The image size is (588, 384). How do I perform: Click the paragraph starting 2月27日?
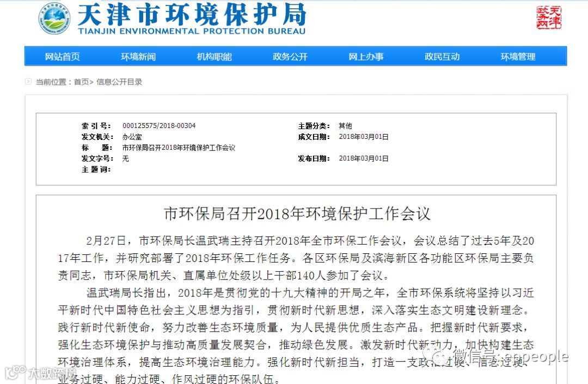click(296, 258)
